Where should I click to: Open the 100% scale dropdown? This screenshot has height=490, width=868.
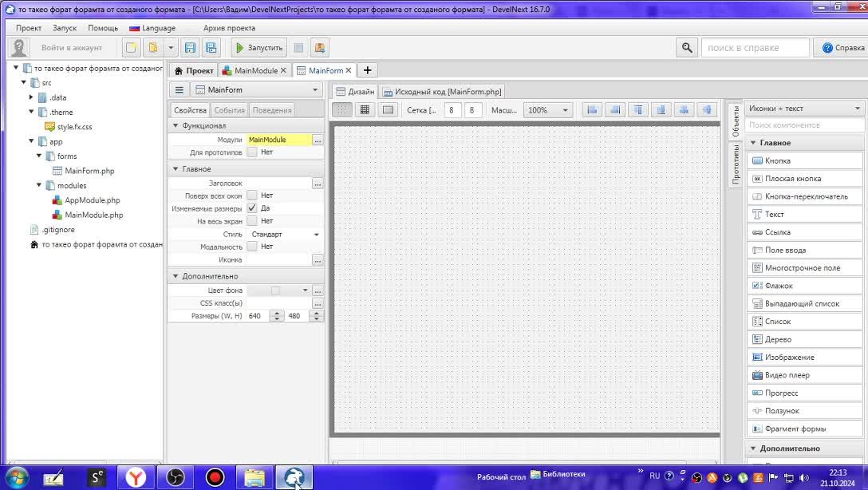(547, 110)
